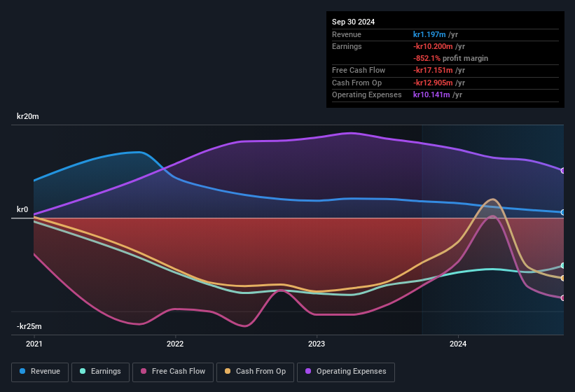Click the 2023 x-axis label
The image size is (575, 392).
click(x=317, y=344)
